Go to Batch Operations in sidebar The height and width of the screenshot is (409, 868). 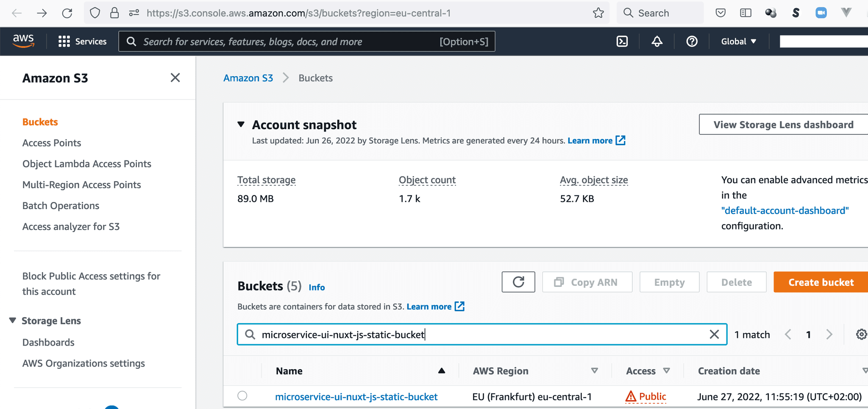(x=61, y=206)
